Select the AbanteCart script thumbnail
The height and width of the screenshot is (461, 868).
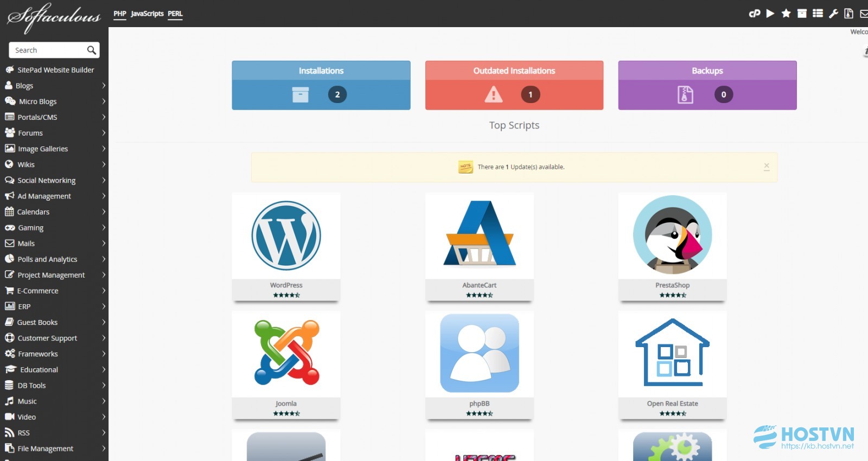tap(480, 236)
